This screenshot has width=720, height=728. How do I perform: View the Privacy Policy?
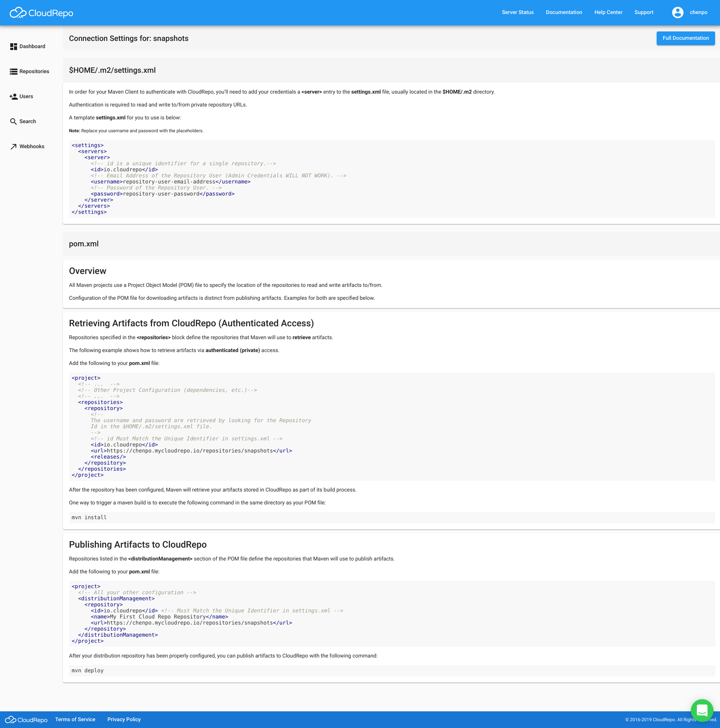pos(124,719)
